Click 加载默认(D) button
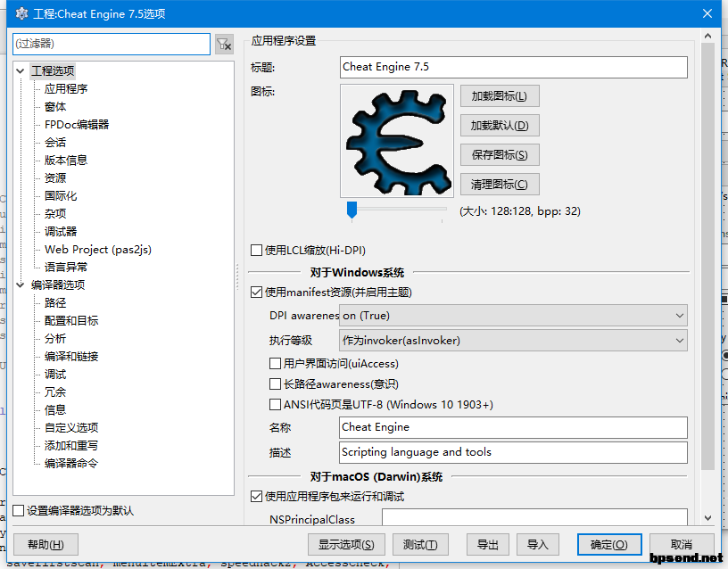The width and height of the screenshot is (728, 569). coord(500,126)
